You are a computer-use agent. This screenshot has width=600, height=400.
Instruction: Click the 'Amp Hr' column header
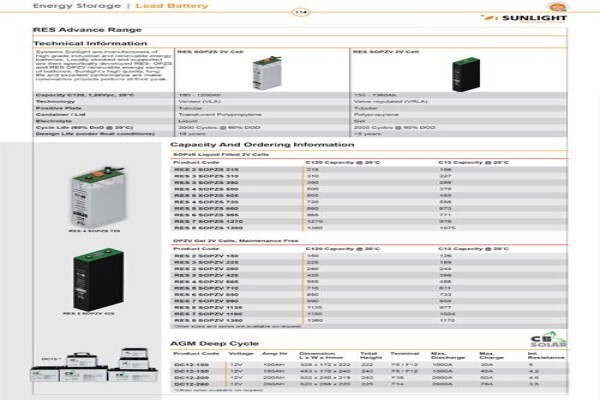click(x=275, y=354)
